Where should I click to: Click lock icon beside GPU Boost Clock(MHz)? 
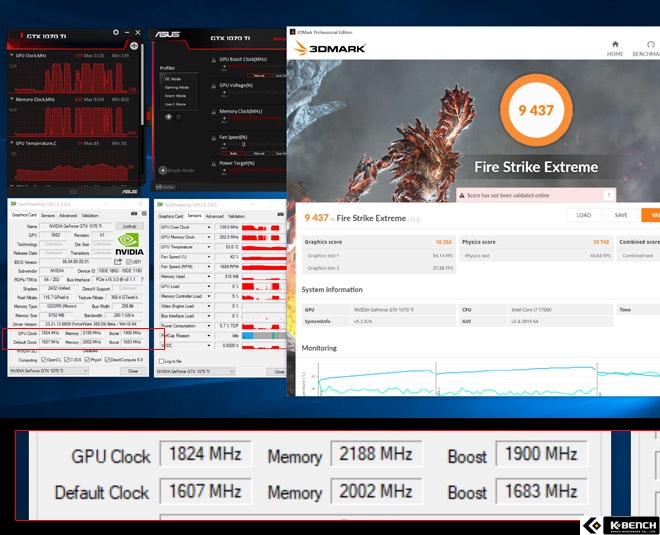click(214, 60)
